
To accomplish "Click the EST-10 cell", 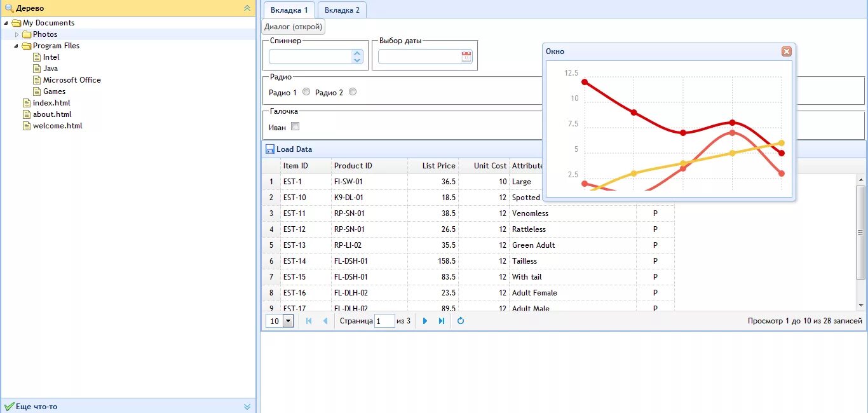I will 306,198.
